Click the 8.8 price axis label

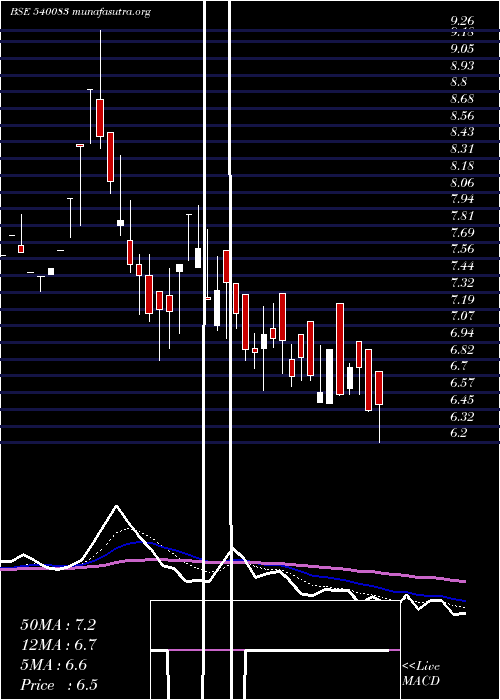click(459, 82)
